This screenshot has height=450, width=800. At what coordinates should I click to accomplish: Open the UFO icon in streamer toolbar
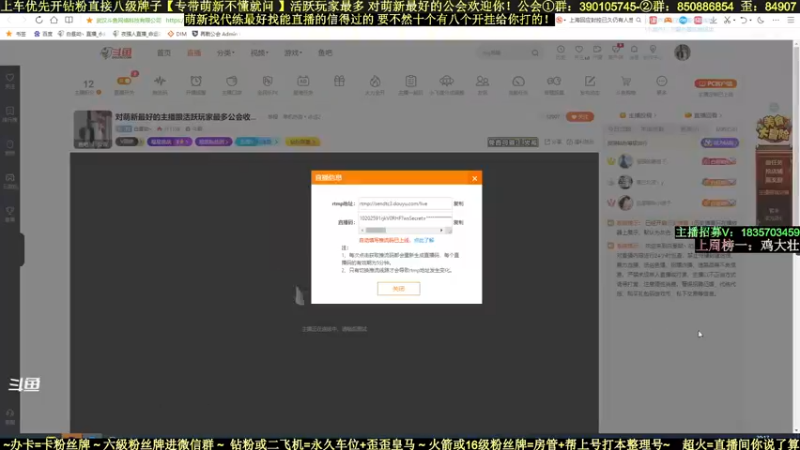(x=446, y=81)
